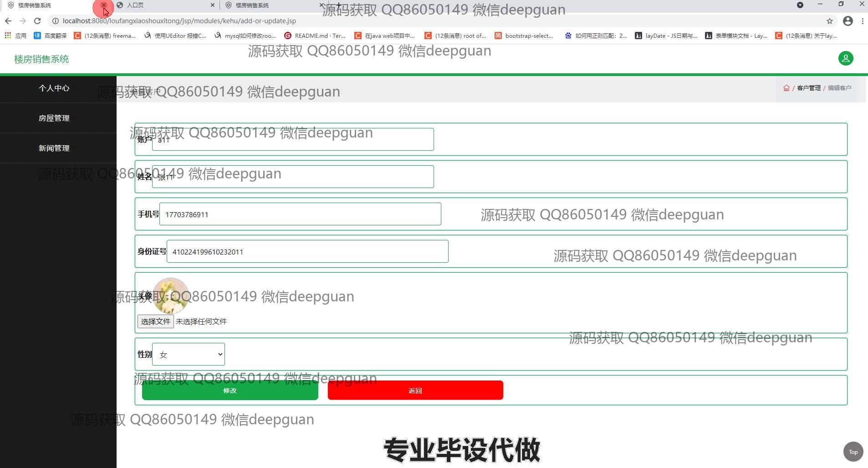Click the 客户管理 breadcrumb link
This screenshot has width=868, height=468.
pos(808,88)
